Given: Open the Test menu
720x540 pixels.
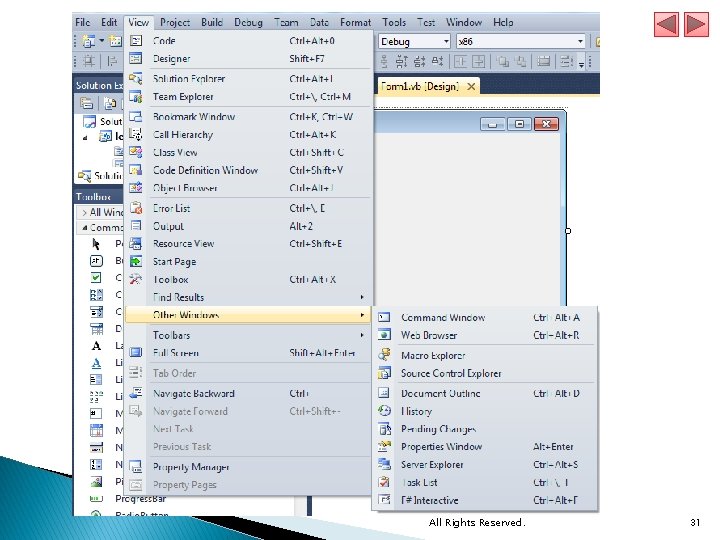Looking at the screenshot, I should [x=426, y=22].
